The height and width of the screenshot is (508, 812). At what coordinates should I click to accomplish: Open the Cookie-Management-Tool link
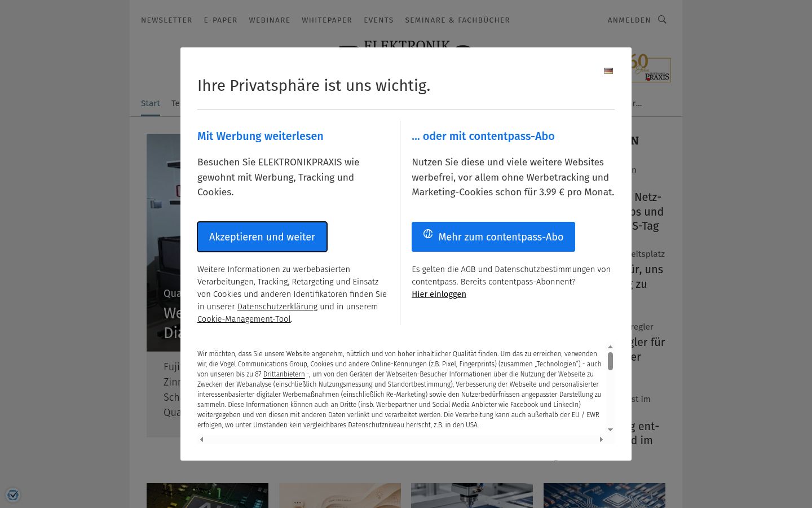[244, 319]
